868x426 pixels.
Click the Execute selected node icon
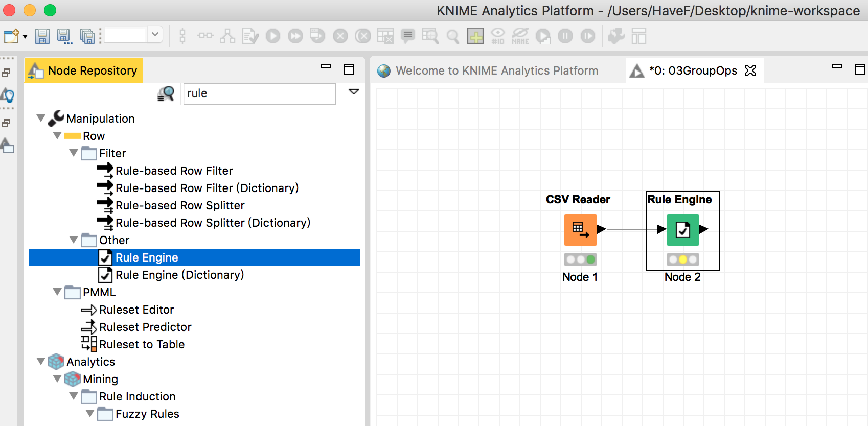pyautogui.click(x=273, y=36)
